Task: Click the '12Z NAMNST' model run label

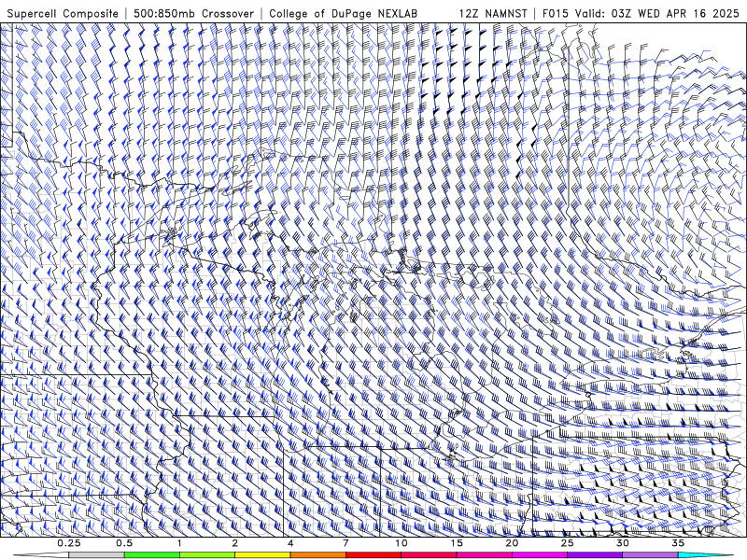Action: click(493, 13)
